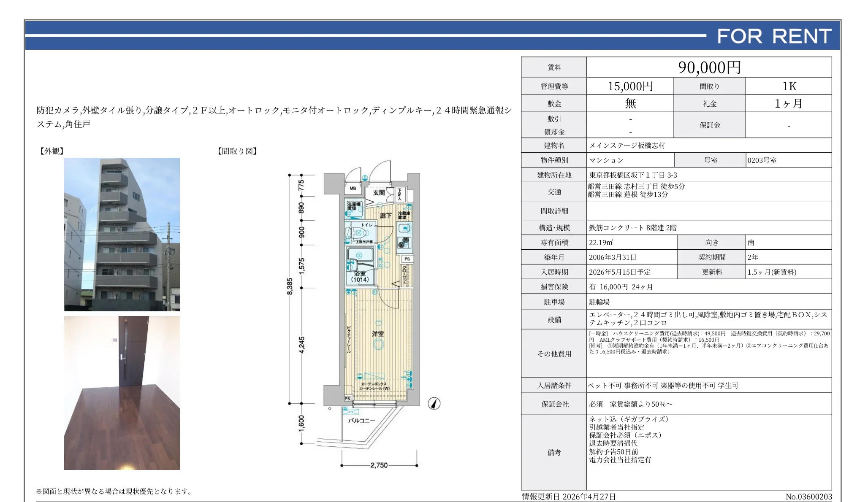Click the orientation value 南

coord(751,243)
